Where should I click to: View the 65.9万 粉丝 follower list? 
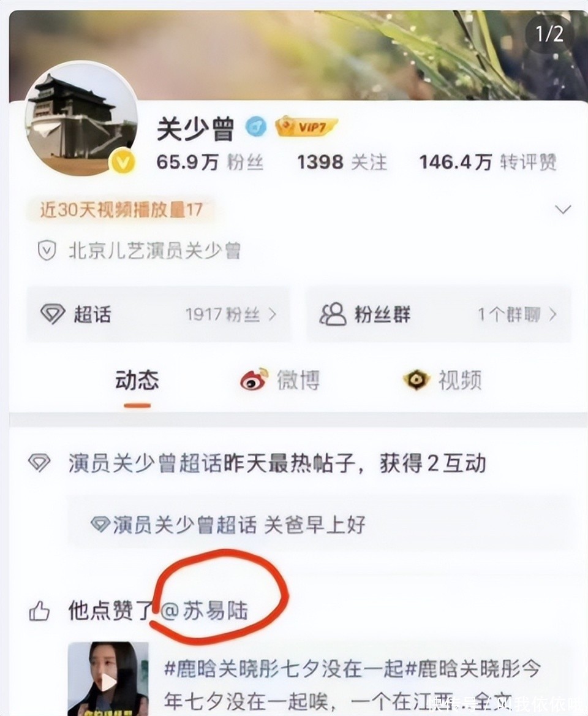[210, 162]
